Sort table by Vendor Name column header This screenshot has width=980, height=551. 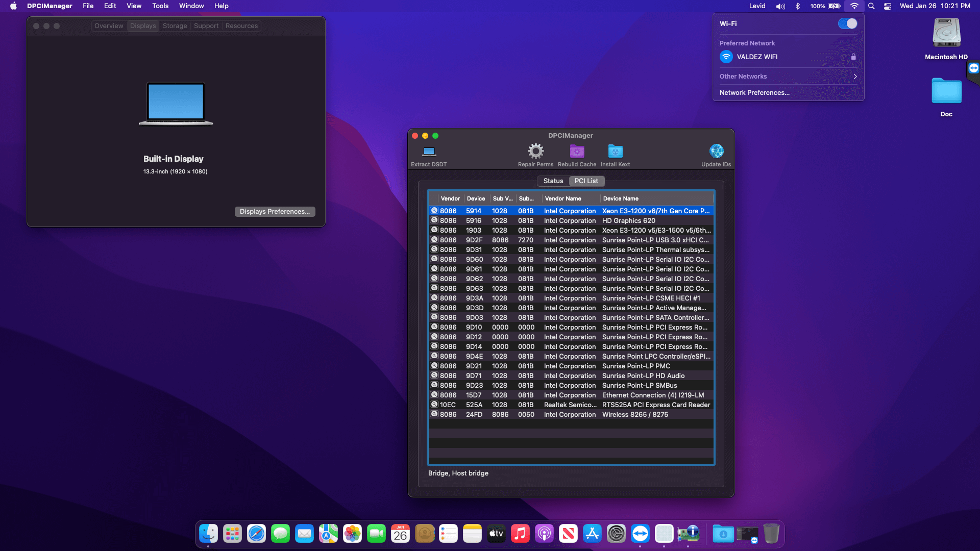pyautogui.click(x=571, y=199)
